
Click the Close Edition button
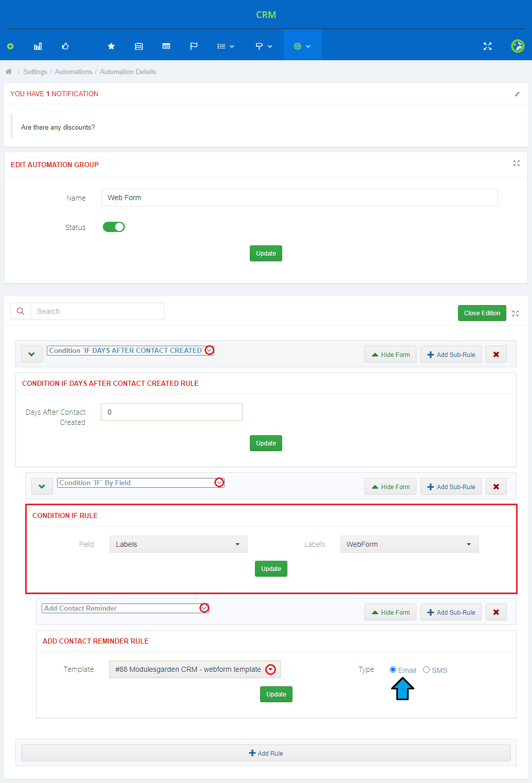[482, 313]
